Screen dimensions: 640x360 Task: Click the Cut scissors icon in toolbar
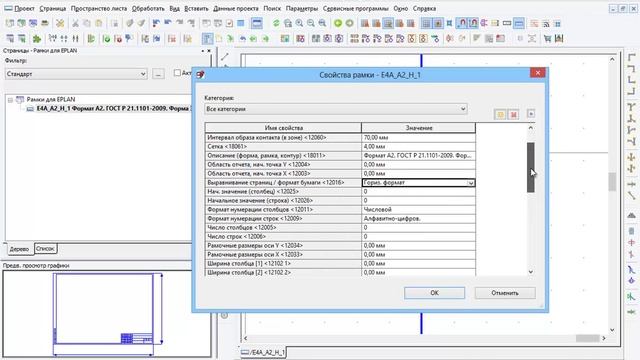tap(75, 24)
